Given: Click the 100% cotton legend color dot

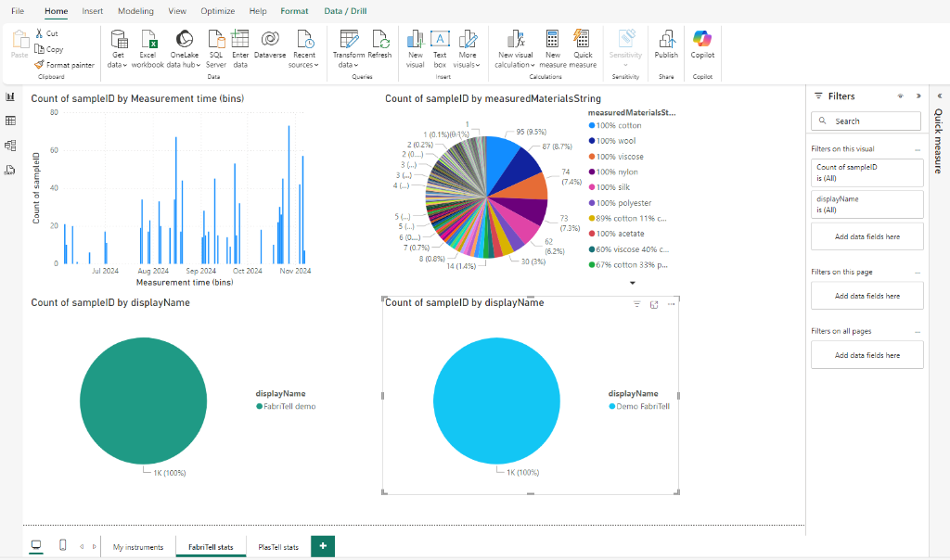Looking at the screenshot, I should (591, 125).
